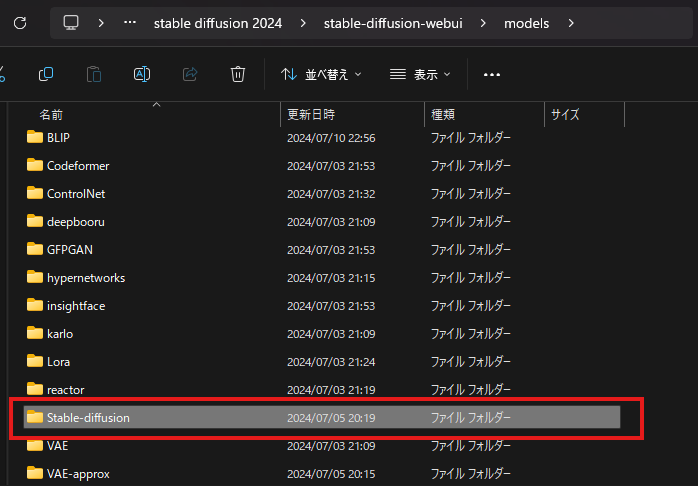The height and width of the screenshot is (486, 698).
Task: Open the 並べ替え sort dropdown
Action: [x=321, y=74]
